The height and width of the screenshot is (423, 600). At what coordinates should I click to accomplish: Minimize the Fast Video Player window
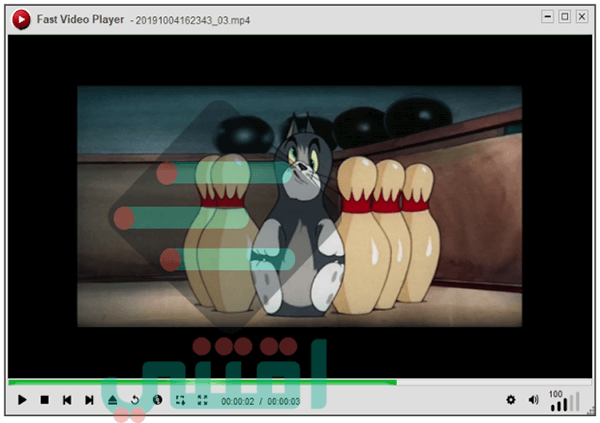[x=548, y=16]
